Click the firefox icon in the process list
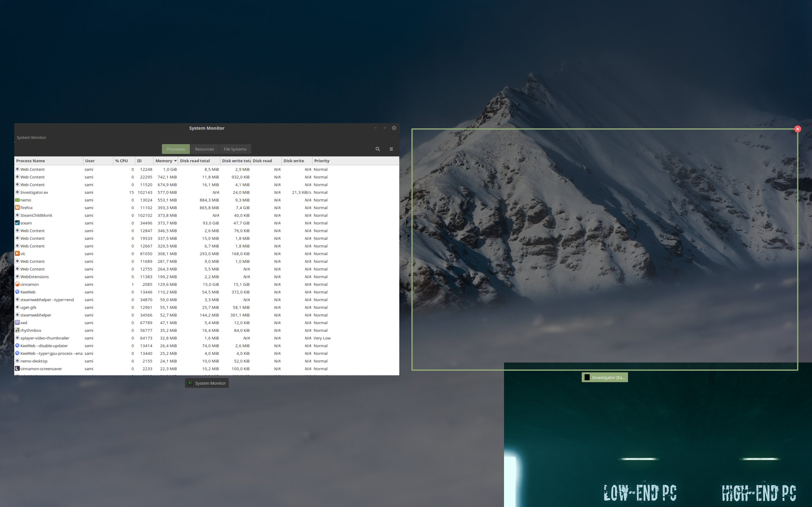812x507 pixels. click(17, 207)
